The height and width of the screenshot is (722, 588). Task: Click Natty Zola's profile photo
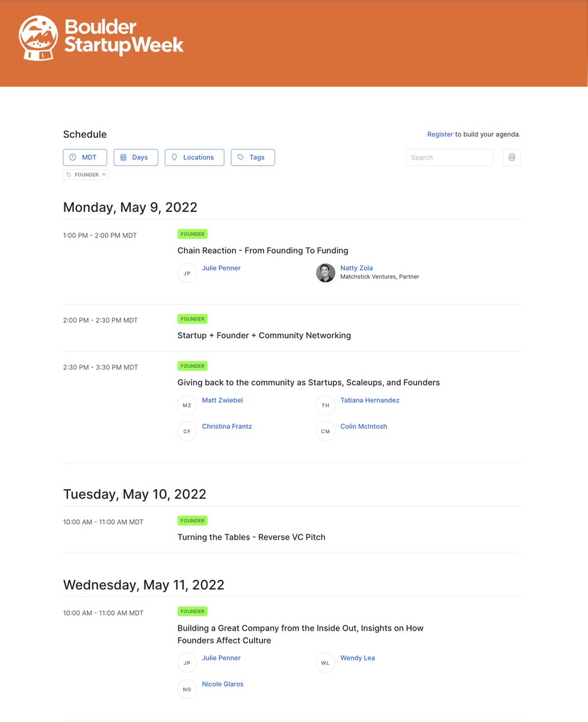coord(326,273)
